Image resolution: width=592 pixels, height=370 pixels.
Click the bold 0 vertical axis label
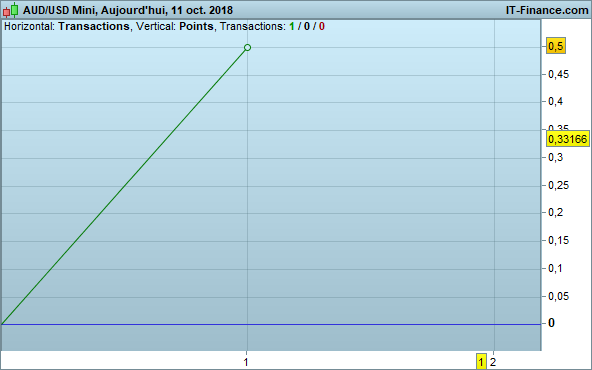coord(551,323)
